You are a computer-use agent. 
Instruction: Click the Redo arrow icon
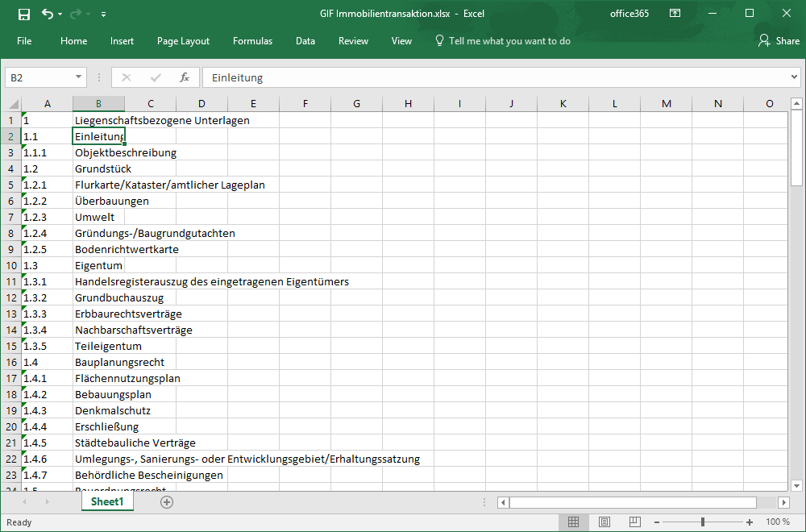coord(75,14)
